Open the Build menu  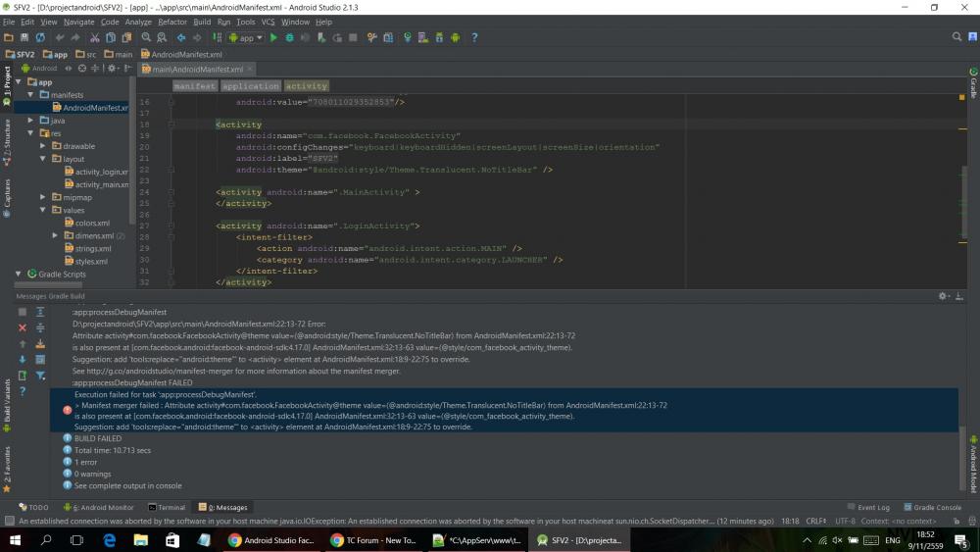202,22
